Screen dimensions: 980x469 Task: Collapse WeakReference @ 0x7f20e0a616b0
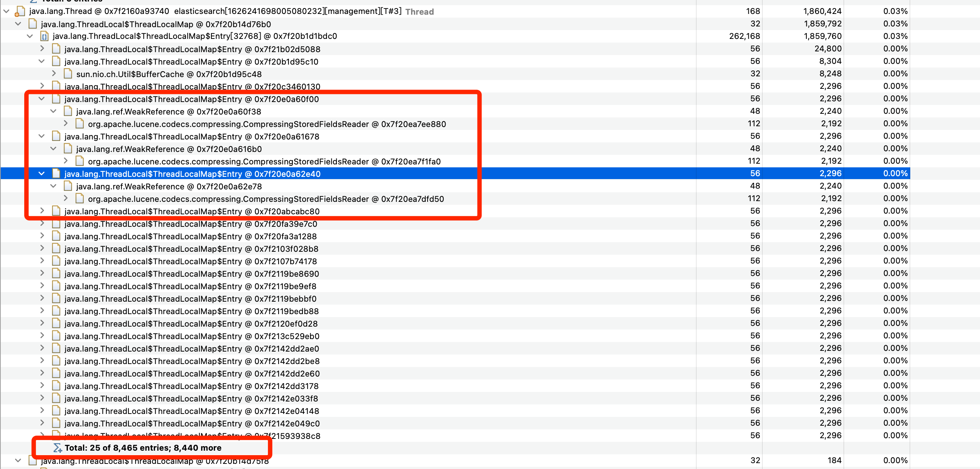coord(54,148)
